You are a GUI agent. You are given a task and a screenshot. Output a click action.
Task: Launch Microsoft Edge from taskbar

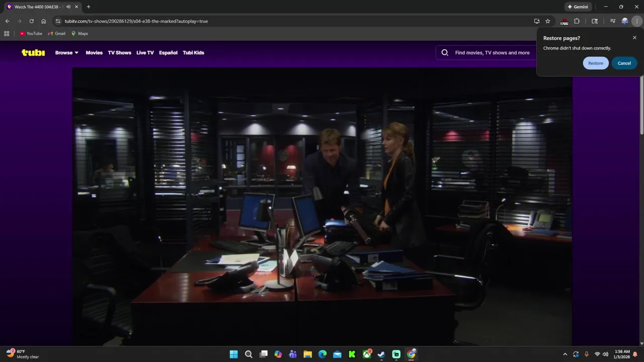click(323, 354)
